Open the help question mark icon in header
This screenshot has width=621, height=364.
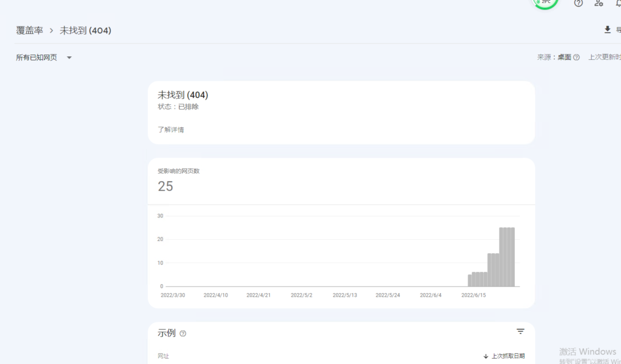[579, 3]
